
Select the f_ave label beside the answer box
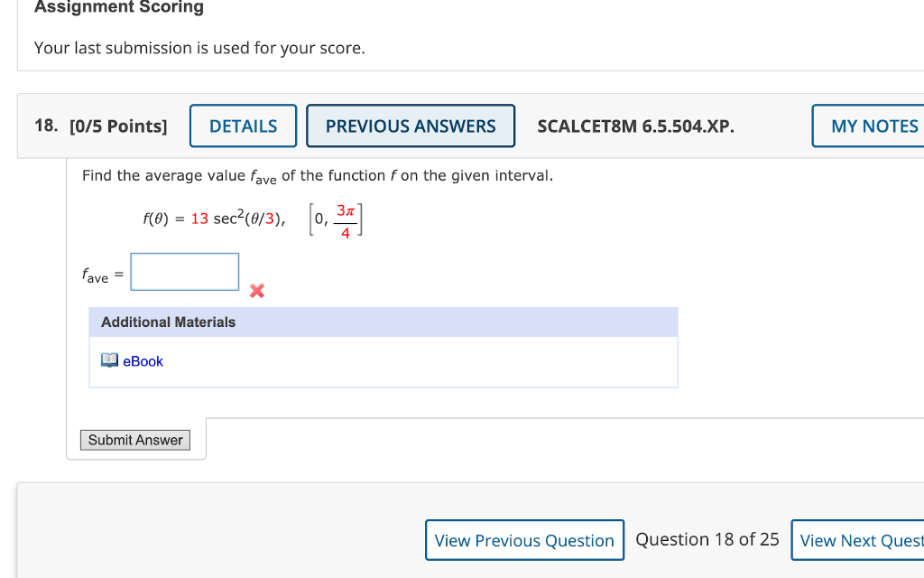(97, 275)
